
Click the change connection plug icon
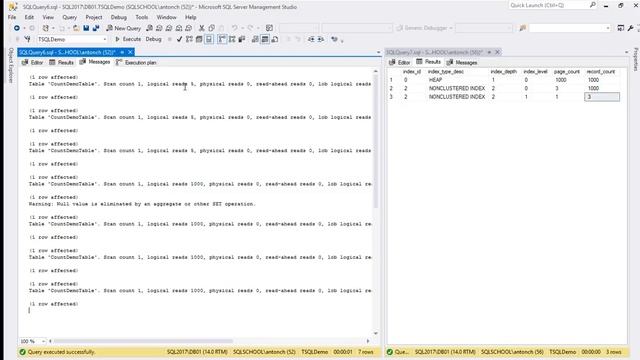tap(27, 39)
